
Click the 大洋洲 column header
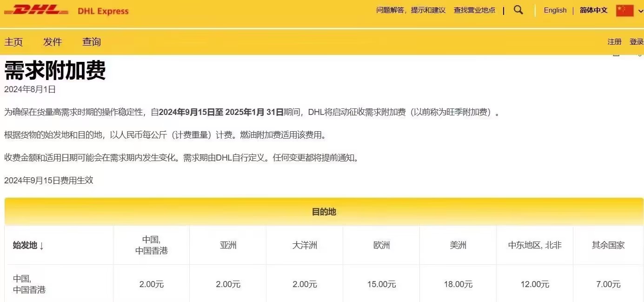[305, 245]
